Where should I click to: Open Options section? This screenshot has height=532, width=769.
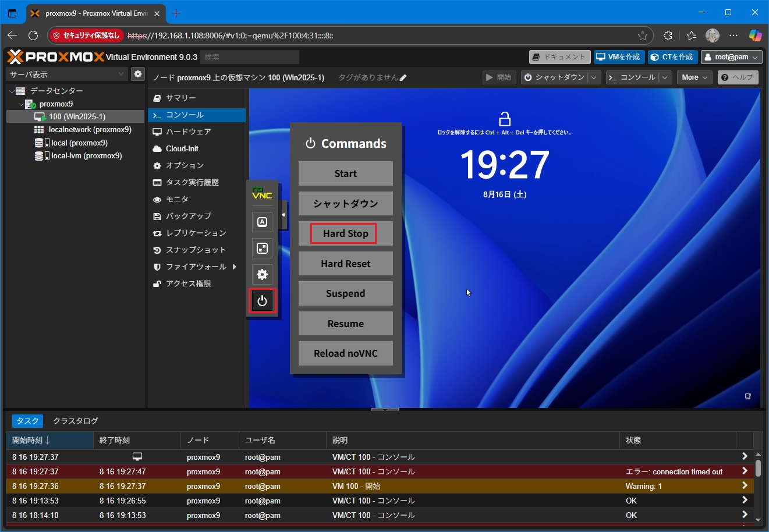click(197, 165)
